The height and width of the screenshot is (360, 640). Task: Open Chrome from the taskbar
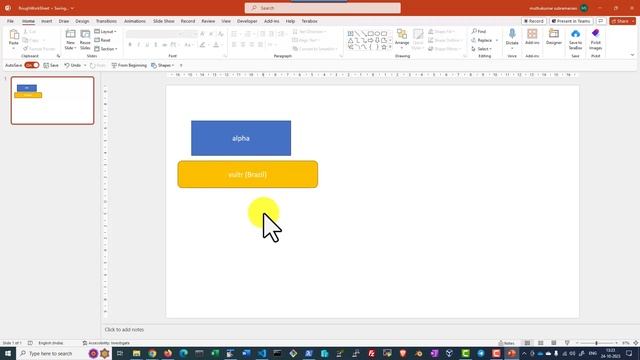tap(152, 353)
